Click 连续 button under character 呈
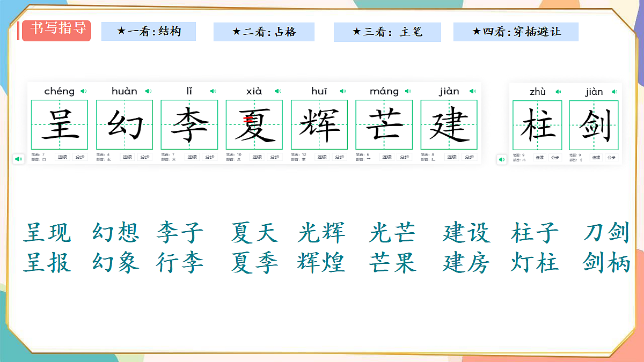This screenshot has height=362, width=644. point(63,157)
